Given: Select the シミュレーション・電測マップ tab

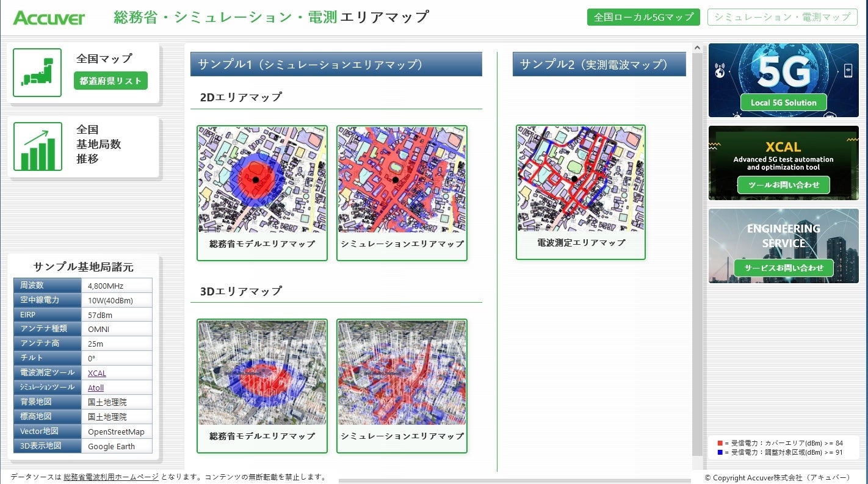Looking at the screenshot, I should tap(781, 17).
